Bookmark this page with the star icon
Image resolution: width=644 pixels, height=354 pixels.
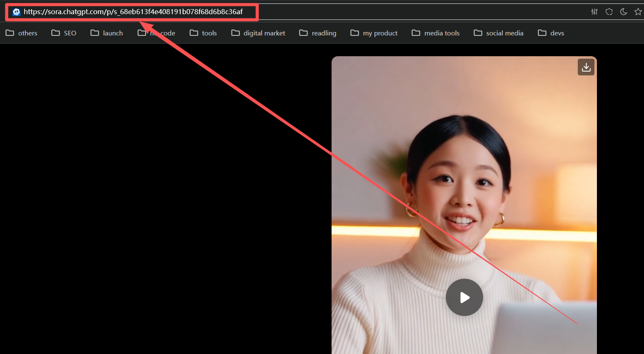638,12
